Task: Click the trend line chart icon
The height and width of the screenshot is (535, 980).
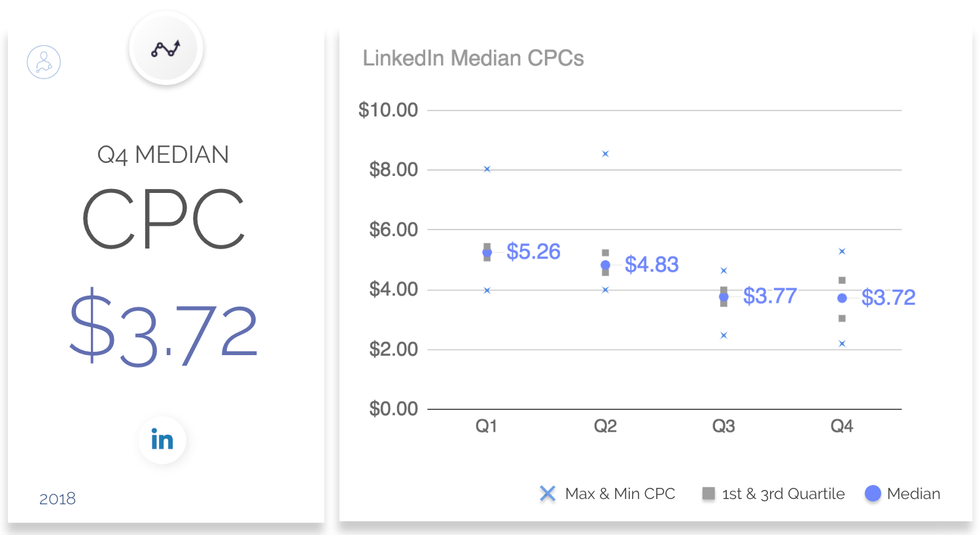Action: (166, 48)
